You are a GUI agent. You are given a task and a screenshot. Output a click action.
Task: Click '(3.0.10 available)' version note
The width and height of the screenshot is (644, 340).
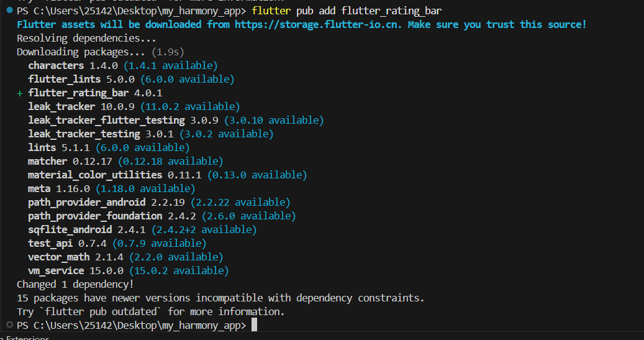point(274,121)
